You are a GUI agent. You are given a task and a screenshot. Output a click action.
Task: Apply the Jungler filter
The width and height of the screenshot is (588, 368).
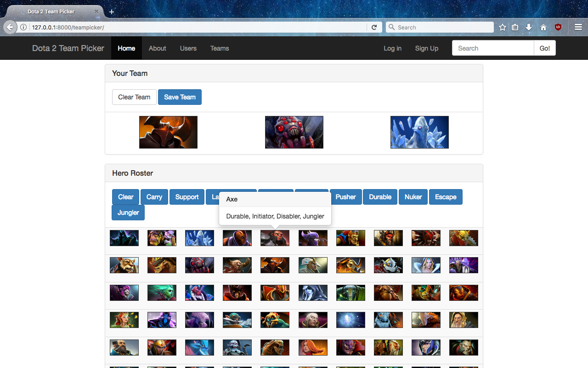[128, 213]
